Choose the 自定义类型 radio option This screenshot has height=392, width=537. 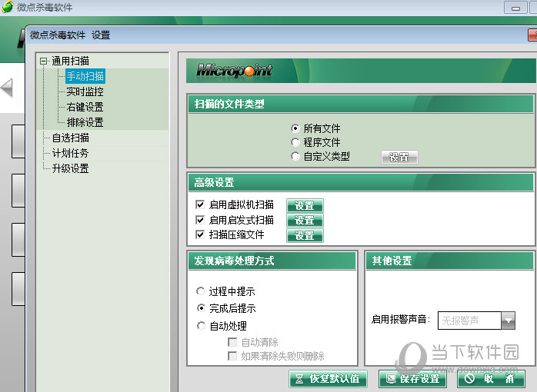295,156
